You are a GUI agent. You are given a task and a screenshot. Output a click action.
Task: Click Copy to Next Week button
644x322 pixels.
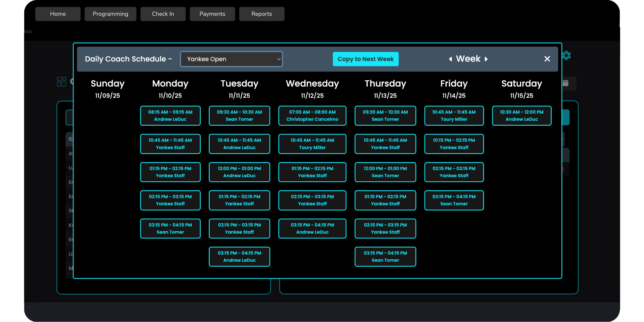click(x=365, y=59)
